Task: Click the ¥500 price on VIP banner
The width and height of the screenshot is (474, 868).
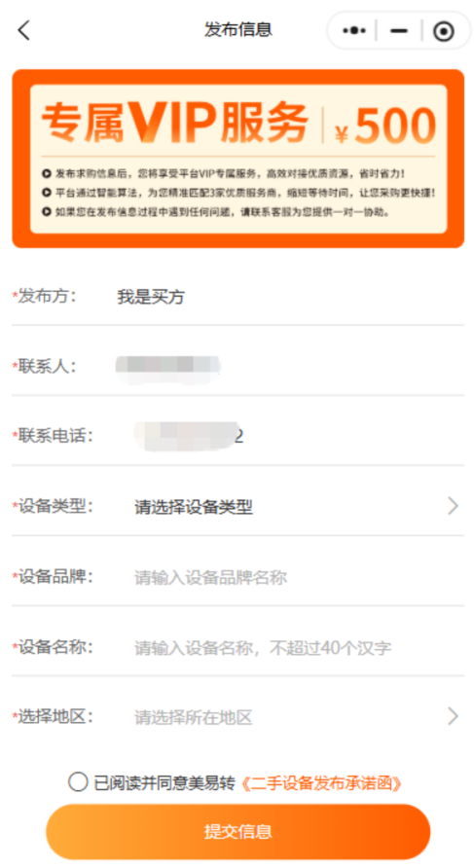Action: [386, 127]
